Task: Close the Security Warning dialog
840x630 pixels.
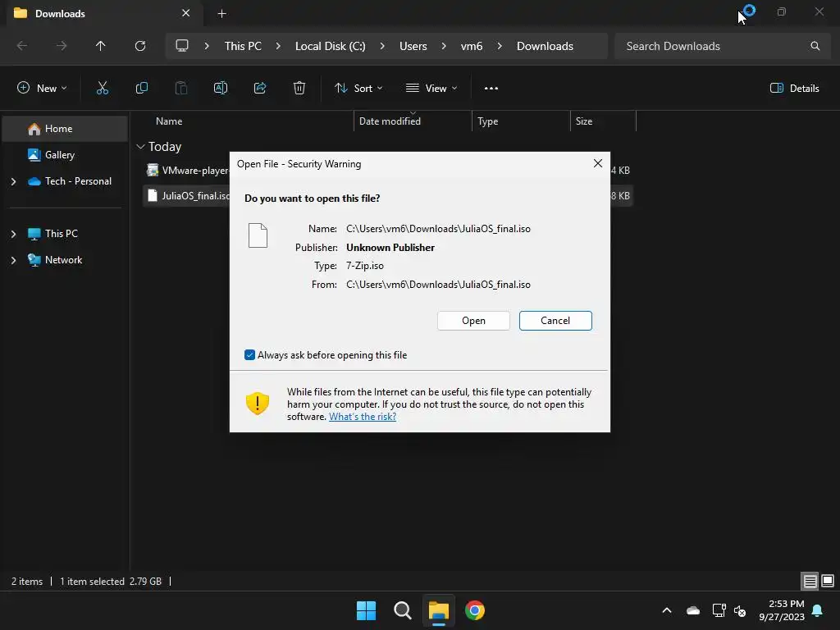Action: click(598, 163)
